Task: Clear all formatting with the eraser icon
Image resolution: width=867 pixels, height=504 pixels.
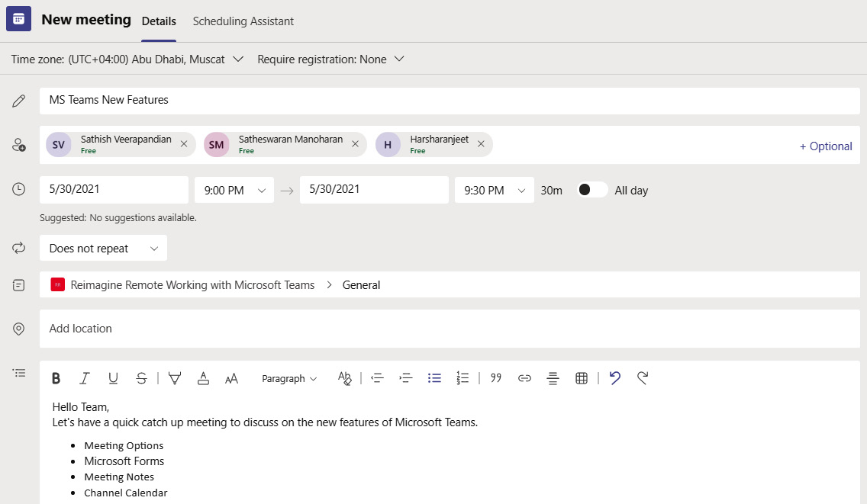Action: [344, 378]
